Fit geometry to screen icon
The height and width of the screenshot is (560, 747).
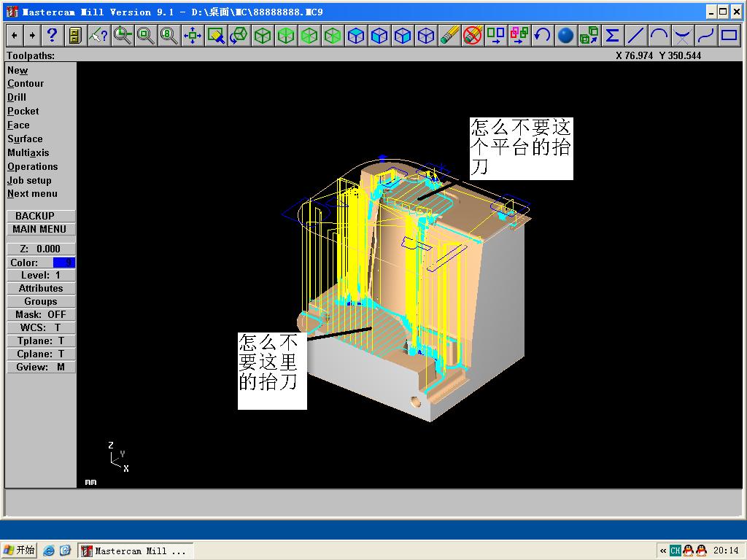(192, 35)
